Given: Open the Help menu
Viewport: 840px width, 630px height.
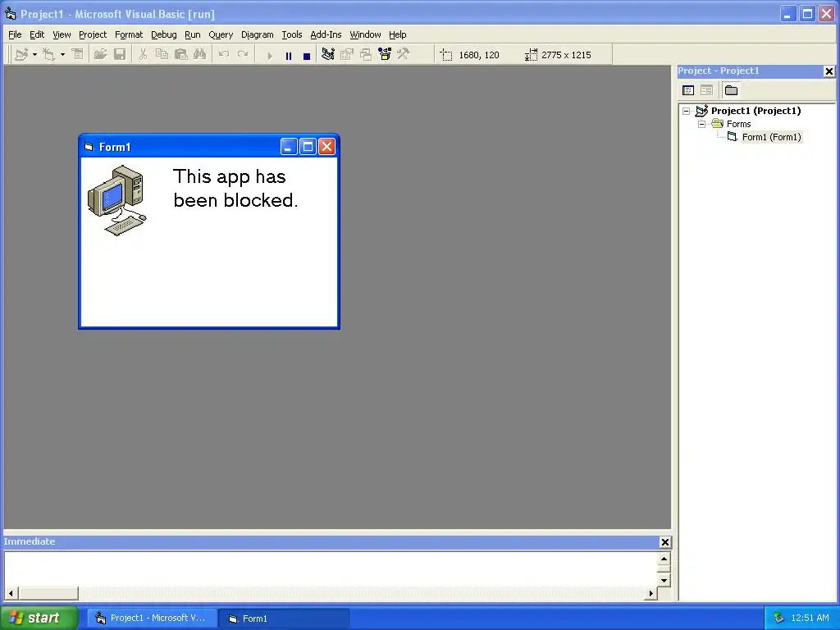Looking at the screenshot, I should [398, 34].
